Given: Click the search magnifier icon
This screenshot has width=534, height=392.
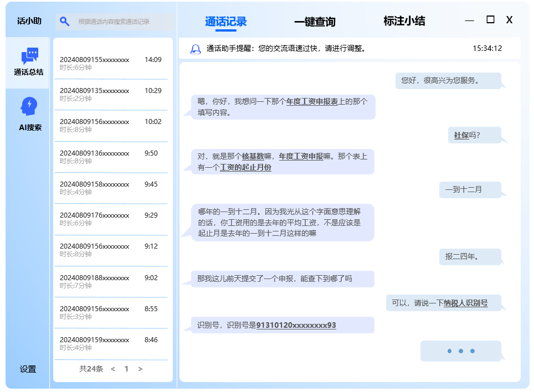Looking at the screenshot, I should point(65,22).
